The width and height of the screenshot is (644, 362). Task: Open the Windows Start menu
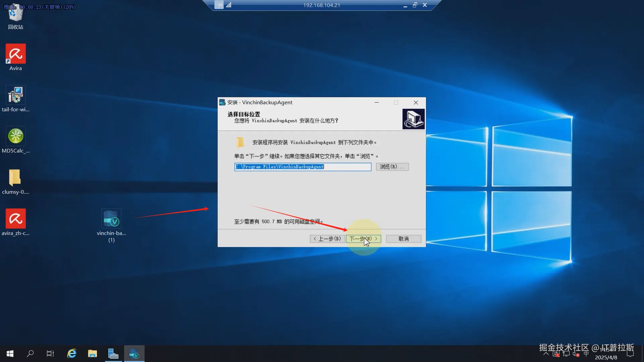pyautogui.click(x=10, y=354)
